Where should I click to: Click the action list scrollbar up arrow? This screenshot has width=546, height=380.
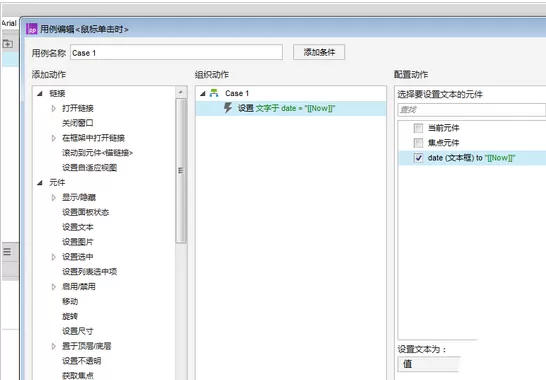click(x=181, y=92)
